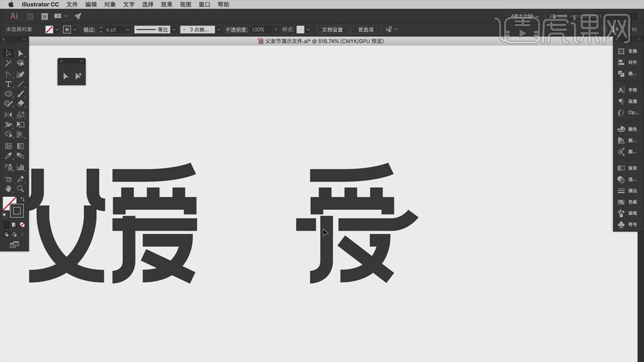Open the stroke weight dropdown next to 6 pt
This screenshot has width=644, height=362.
point(127,29)
